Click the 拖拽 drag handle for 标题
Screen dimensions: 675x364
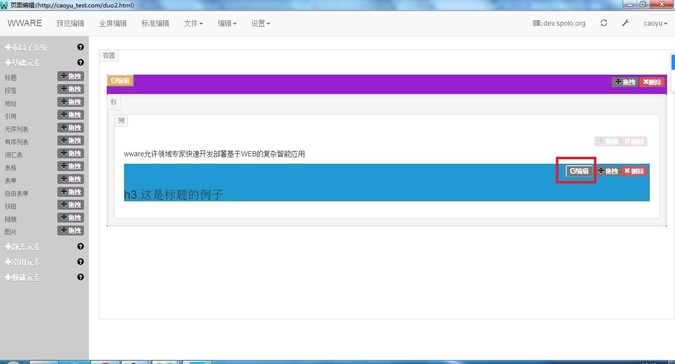click(x=71, y=76)
